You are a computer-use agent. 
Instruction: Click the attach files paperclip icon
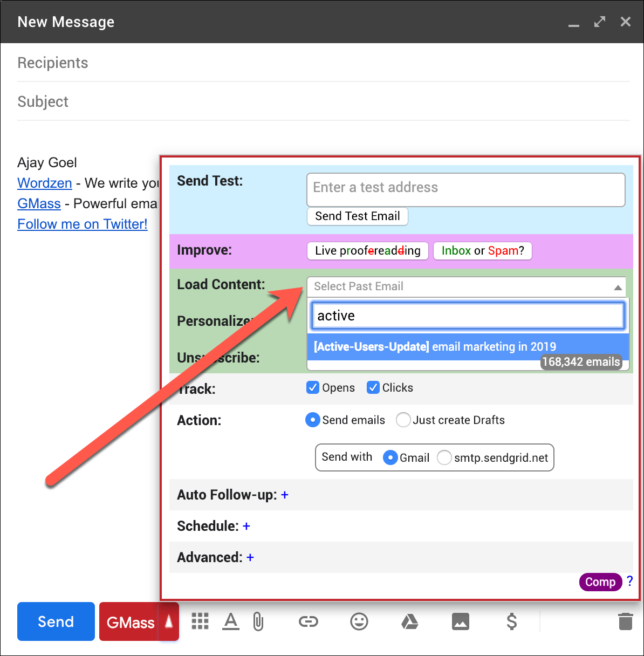(258, 621)
